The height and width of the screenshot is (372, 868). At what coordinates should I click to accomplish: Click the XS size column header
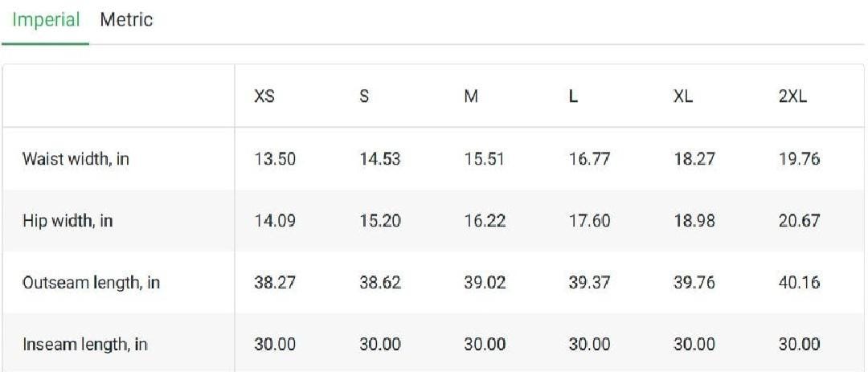pyautogui.click(x=264, y=96)
